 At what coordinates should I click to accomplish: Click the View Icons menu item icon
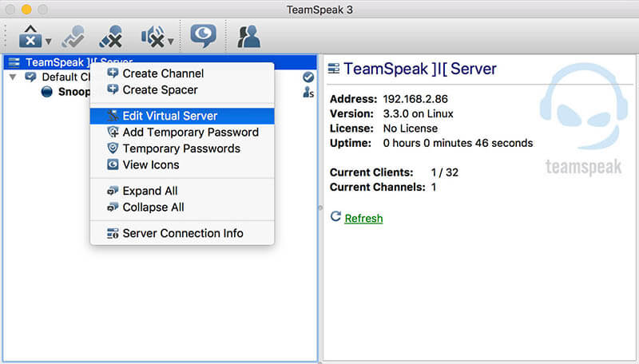[113, 164]
